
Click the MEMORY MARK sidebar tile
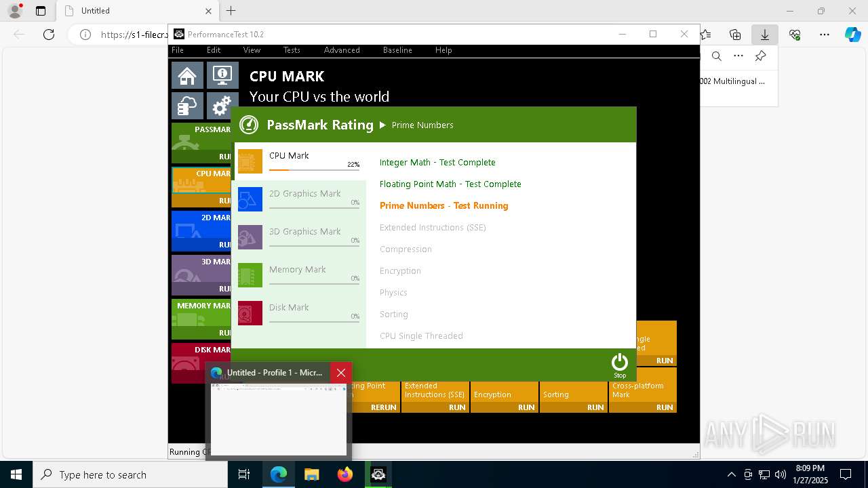click(201, 319)
